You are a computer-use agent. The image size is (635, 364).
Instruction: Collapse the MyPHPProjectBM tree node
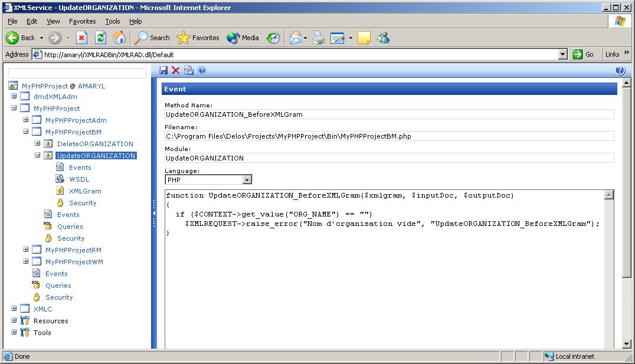pos(26,132)
